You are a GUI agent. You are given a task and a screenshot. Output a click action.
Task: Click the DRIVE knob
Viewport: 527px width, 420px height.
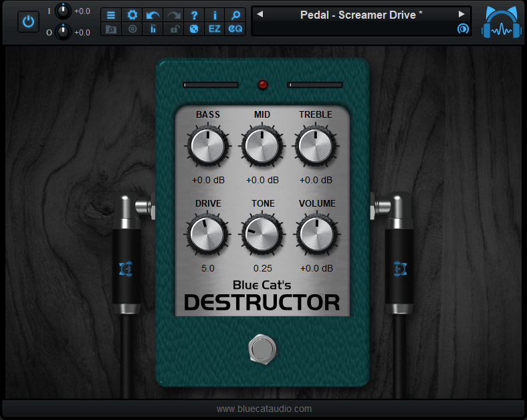tap(207, 234)
